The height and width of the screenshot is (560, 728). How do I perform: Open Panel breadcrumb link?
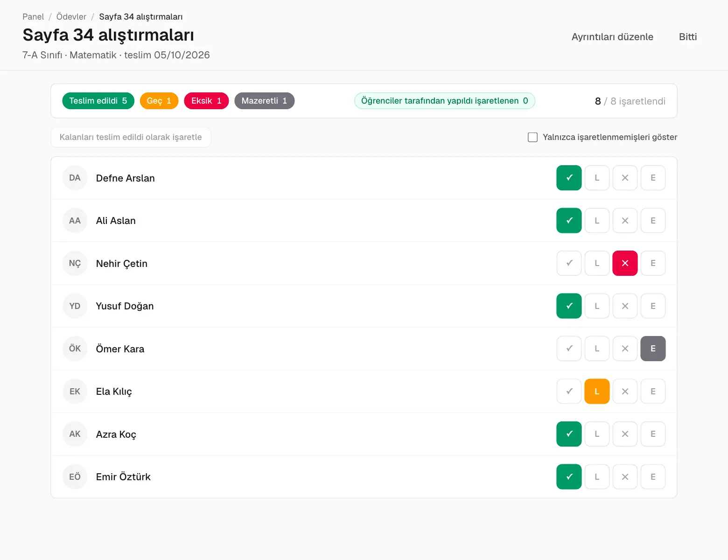tap(33, 17)
